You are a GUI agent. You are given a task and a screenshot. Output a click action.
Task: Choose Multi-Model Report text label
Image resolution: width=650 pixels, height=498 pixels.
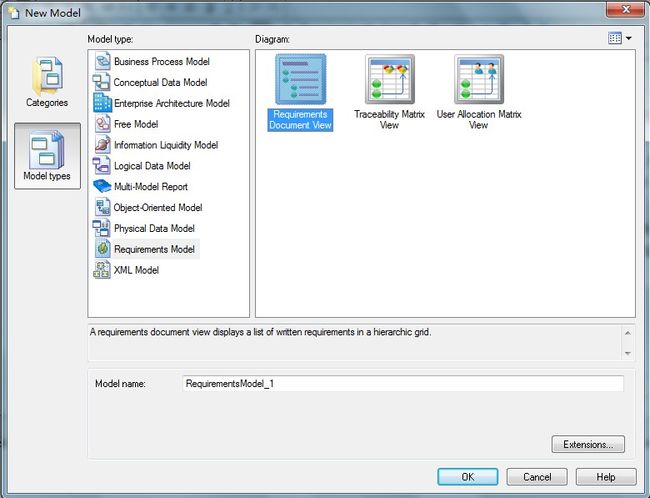tap(151, 187)
